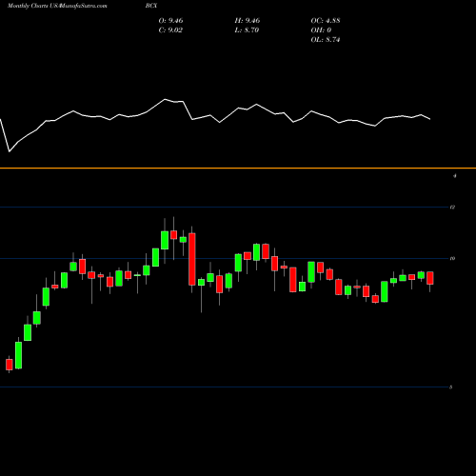Click the 'OL: 8.74' value
This screenshot has height=476, width=476.
pyautogui.click(x=326, y=40)
